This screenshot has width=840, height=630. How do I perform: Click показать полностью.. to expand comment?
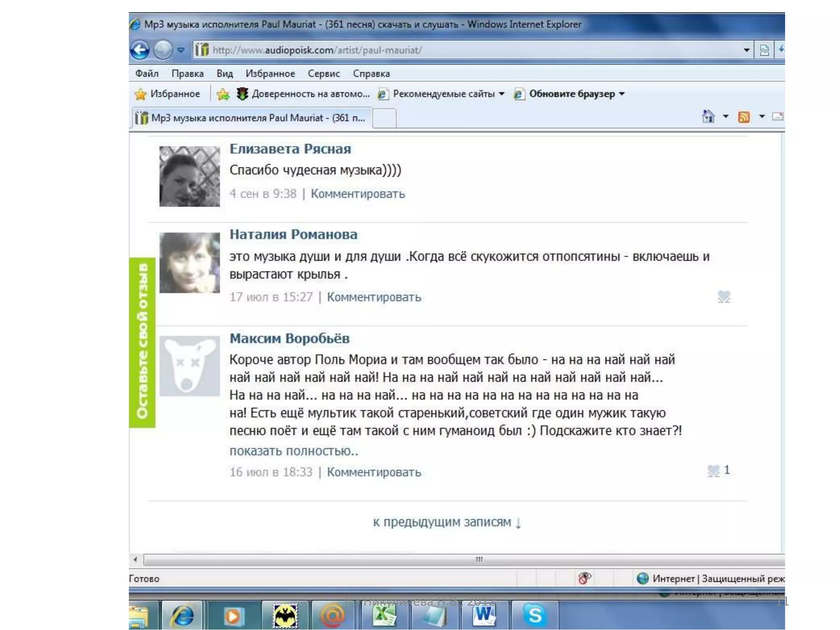(294, 451)
